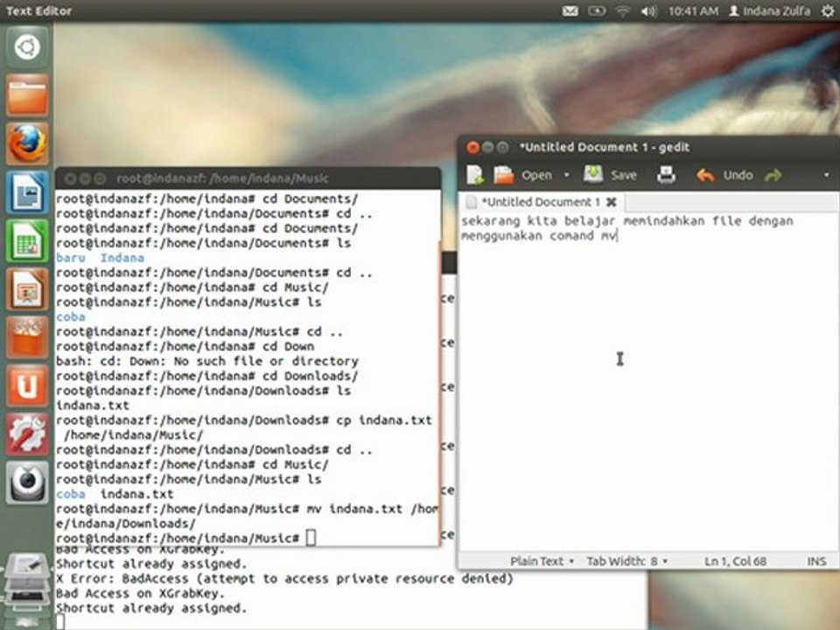The height and width of the screenshot is (630, 840).
Task: Open the Ubuntu Dash home launcher
Action: [x=27, y=47]
